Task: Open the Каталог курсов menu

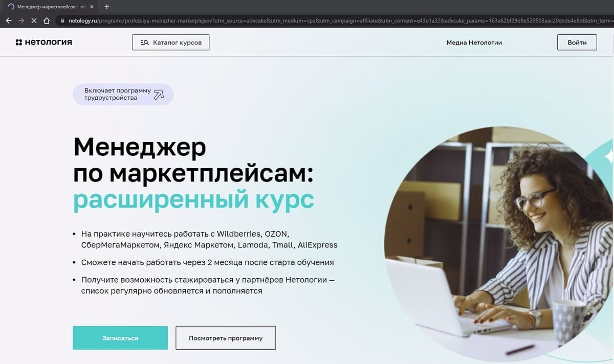Action: point(171,42)
